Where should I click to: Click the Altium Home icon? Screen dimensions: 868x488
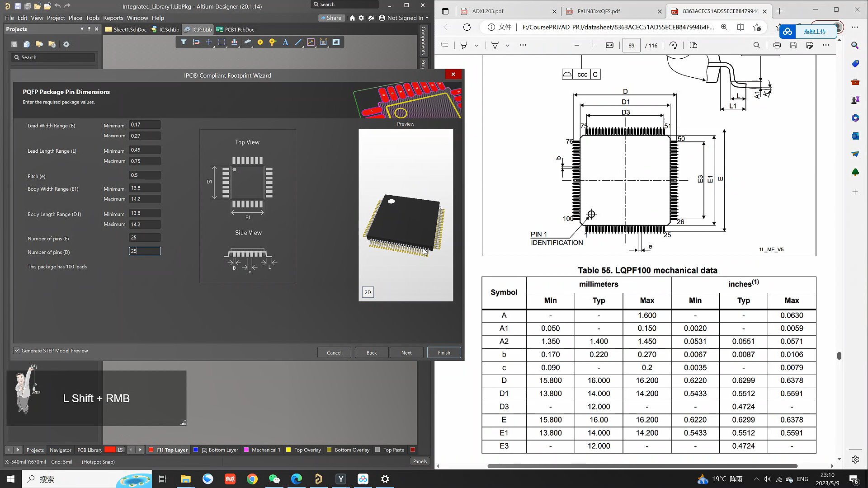click(352, 18)
